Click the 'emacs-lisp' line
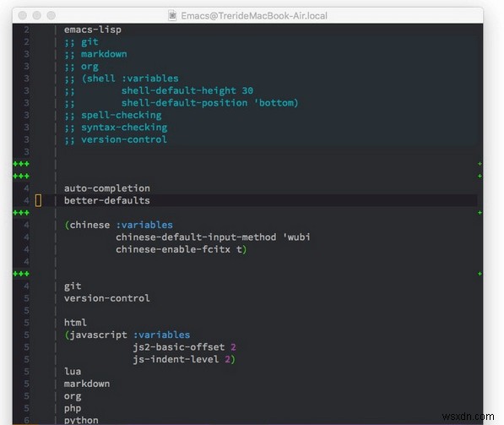Image resolution: width=504 pixels, height=425 pixels. point(93,30)
